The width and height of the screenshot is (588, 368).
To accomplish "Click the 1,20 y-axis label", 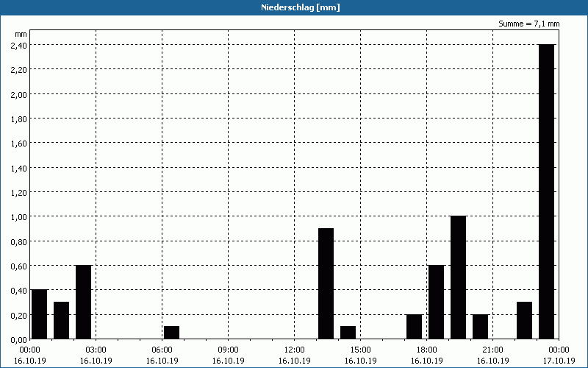I will (x=19, y=192).
